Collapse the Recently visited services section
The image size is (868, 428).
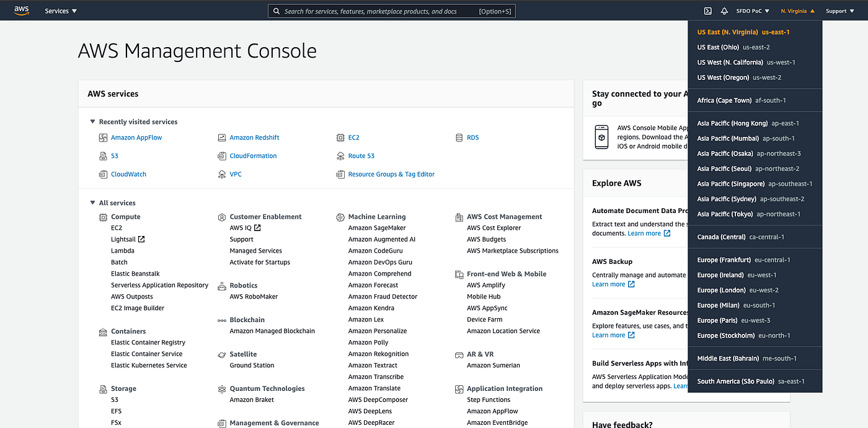[93, 122]
